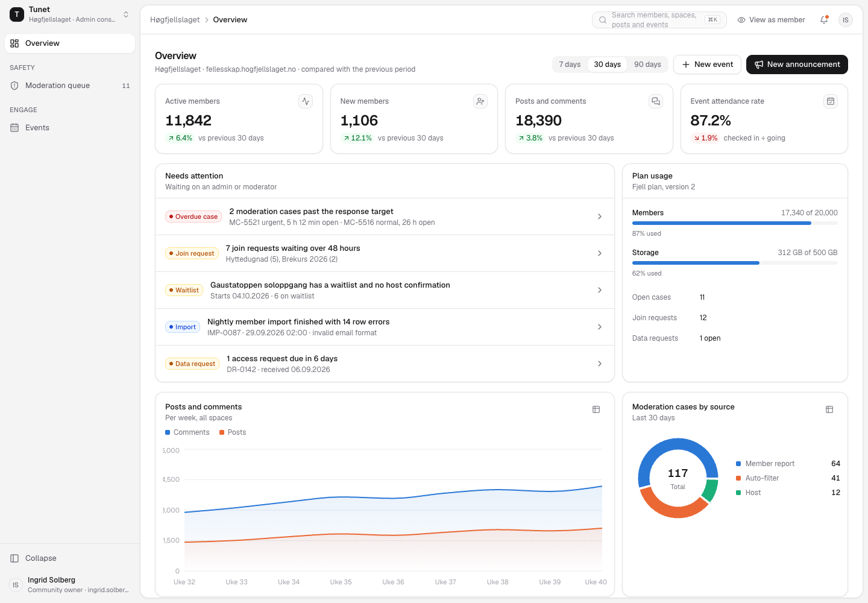Viewport: 868px width, 603px height.
Task: Expand the Gaustatoppen waitlist row
Action: [385, 290]
